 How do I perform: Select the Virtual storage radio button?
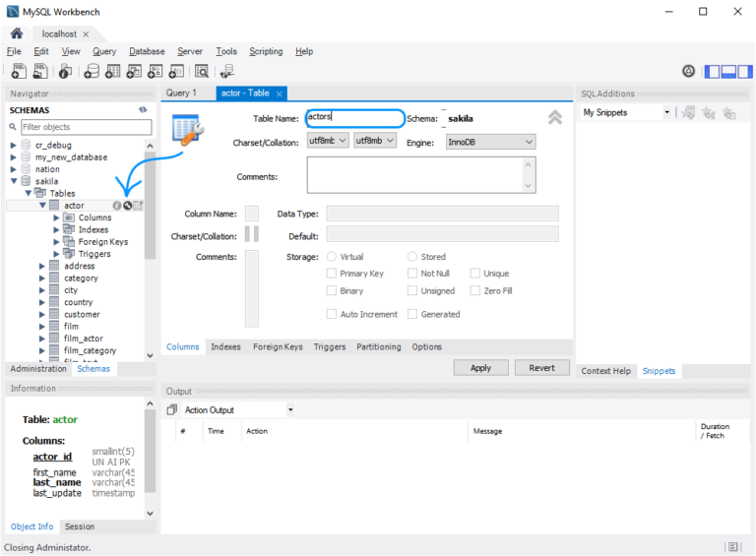pyautogui.click(x=332, y=257)
